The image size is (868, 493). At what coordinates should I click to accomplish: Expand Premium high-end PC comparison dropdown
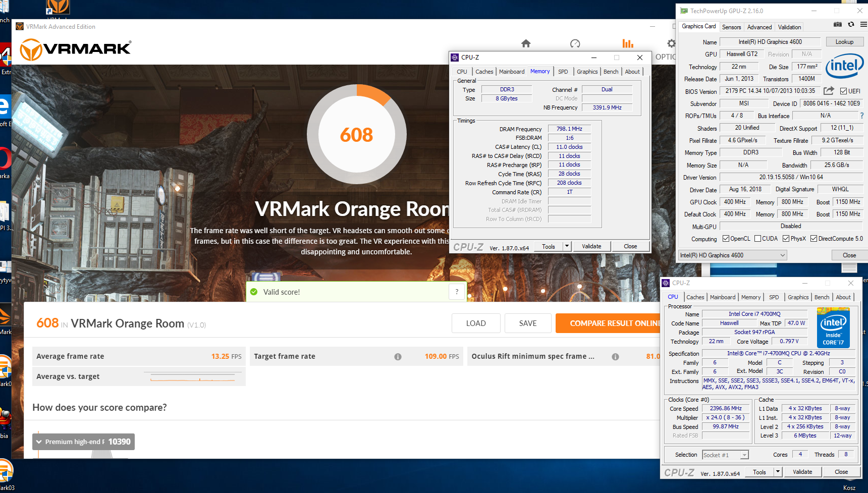pyautogui.click(x=83, y=442)
